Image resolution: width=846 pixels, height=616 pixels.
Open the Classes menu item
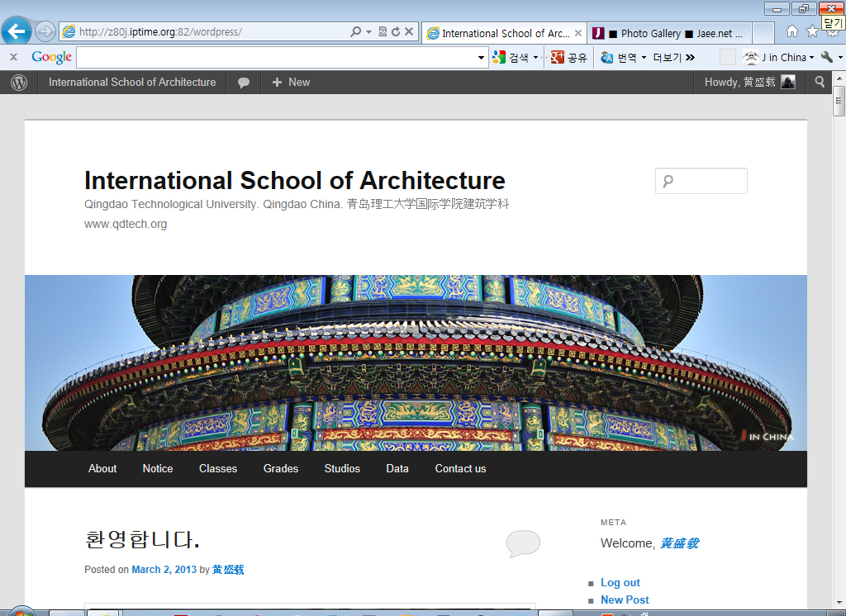(218, 468)
